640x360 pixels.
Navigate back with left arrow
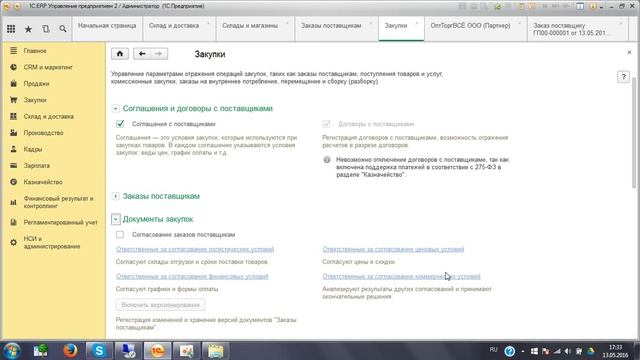click(142, 54)
